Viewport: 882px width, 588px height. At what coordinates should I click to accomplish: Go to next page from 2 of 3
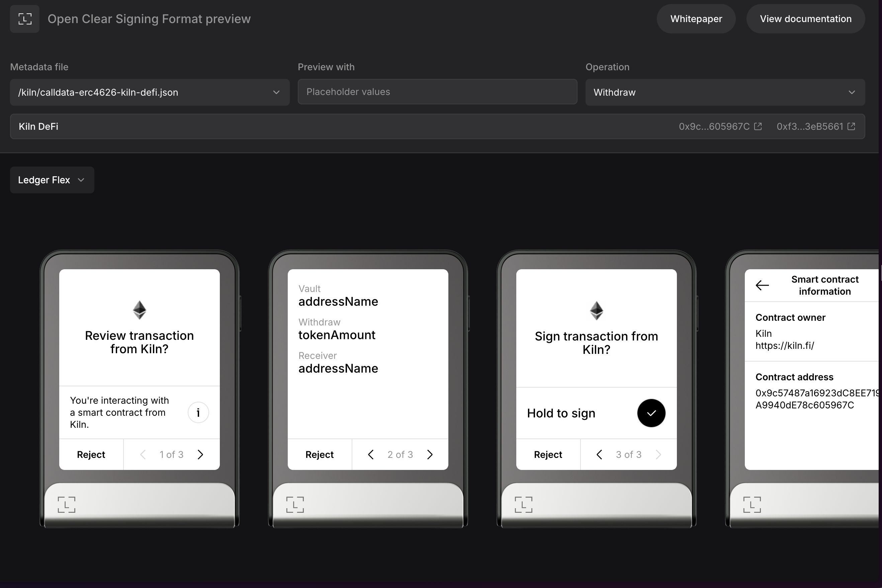click(x=430, y=455)
